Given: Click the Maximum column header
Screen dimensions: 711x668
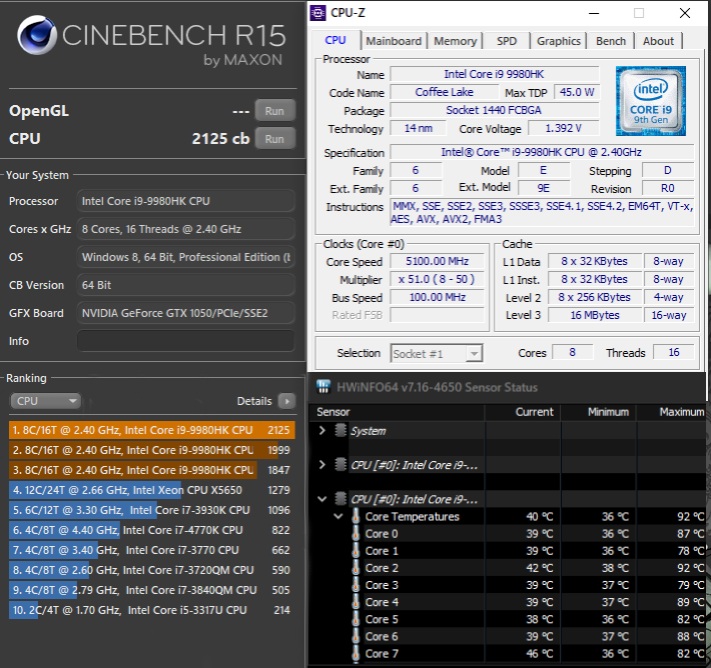Looking at the screenshot, I should point(672,412).
